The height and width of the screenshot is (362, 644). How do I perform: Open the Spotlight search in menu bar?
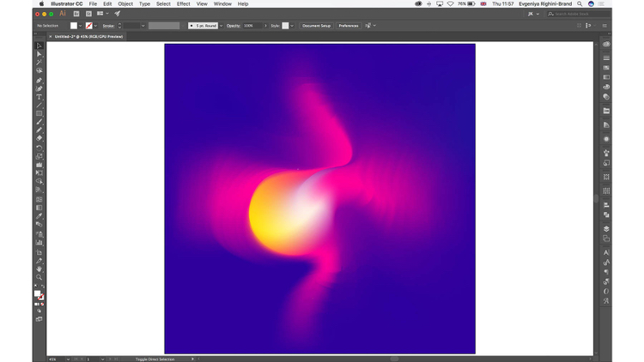(x=580, y=3)
